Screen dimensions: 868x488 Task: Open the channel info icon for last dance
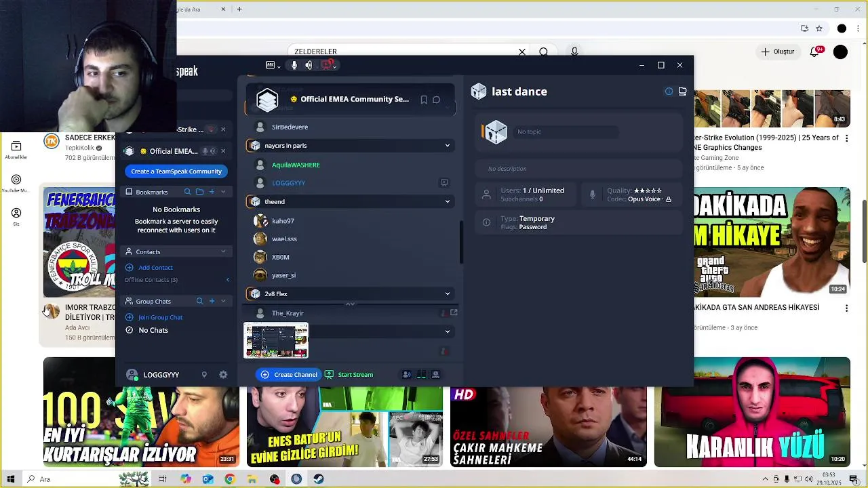tap(669, 91)
